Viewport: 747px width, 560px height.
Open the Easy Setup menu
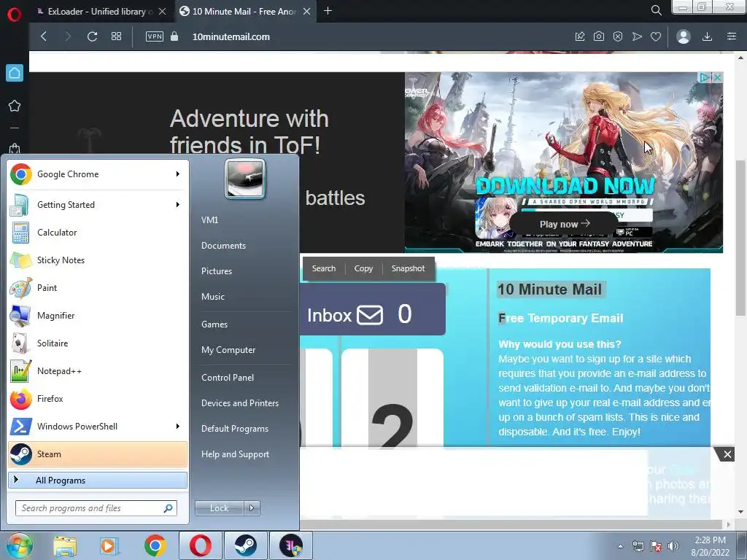tap(732, 36)
